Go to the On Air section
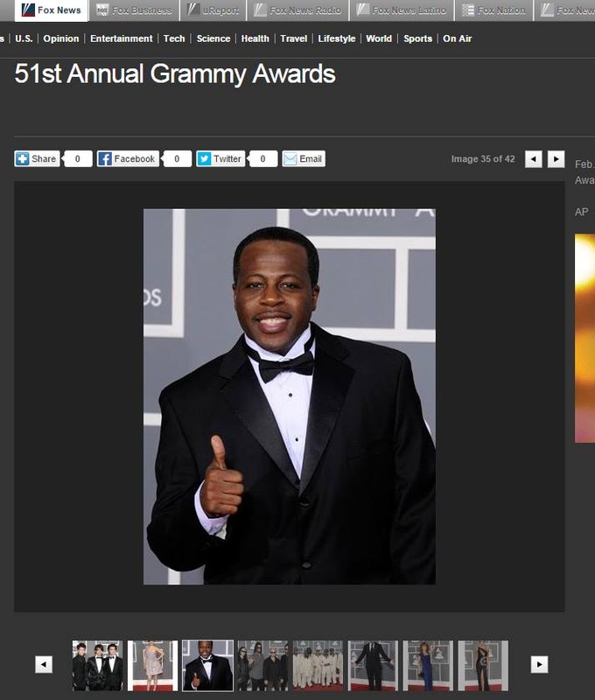This screenshot has height=700, width=595. pyautogui.click(x=457, y=38)
